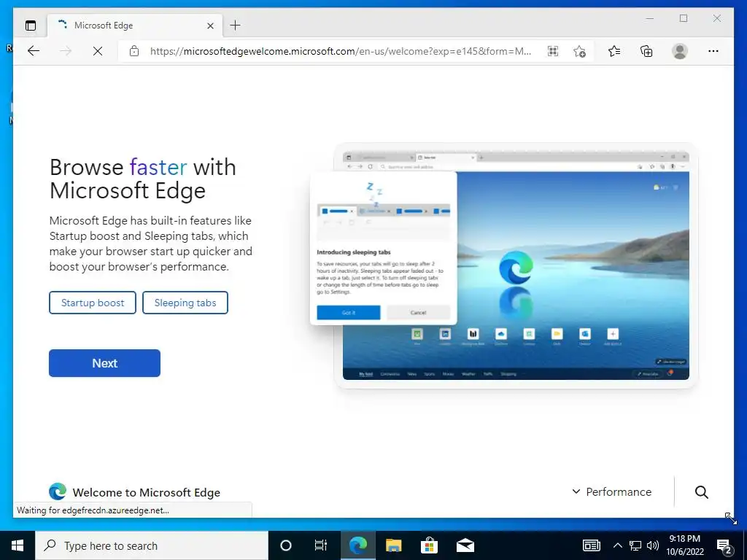This screenshot has width=747, height=560.
Task: Open the Windows Start menu
Action: pyautogui.click(x=18, y=545)
